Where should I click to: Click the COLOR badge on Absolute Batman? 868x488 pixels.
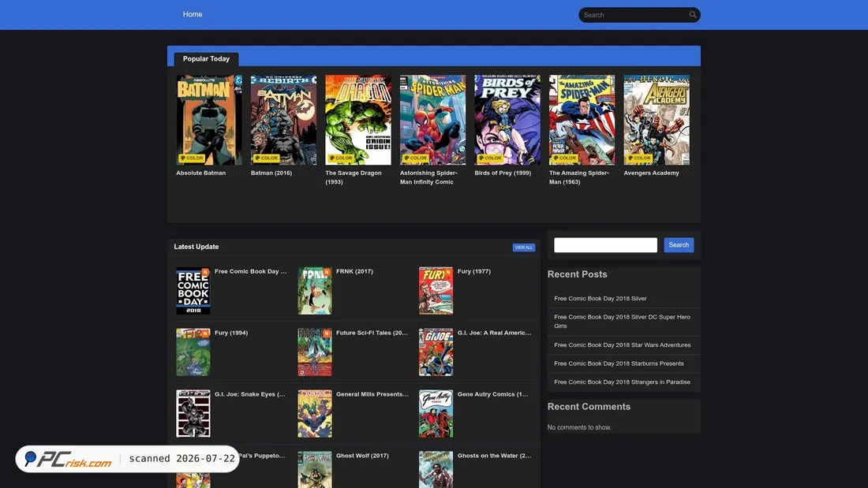point(192,158)
